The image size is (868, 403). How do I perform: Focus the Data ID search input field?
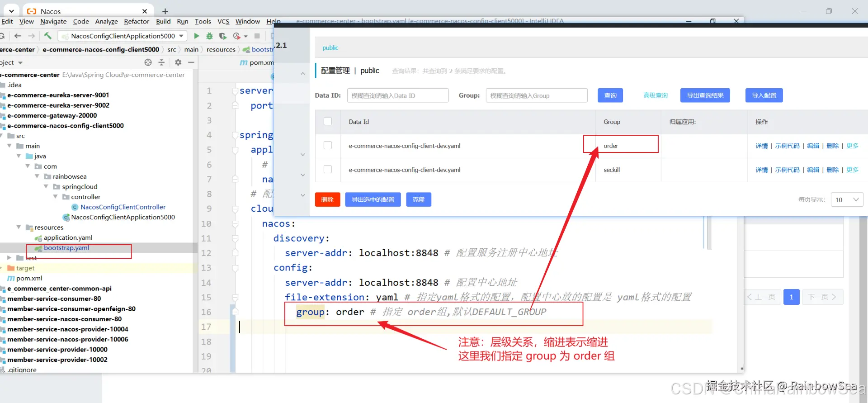[x=398, y=95]
